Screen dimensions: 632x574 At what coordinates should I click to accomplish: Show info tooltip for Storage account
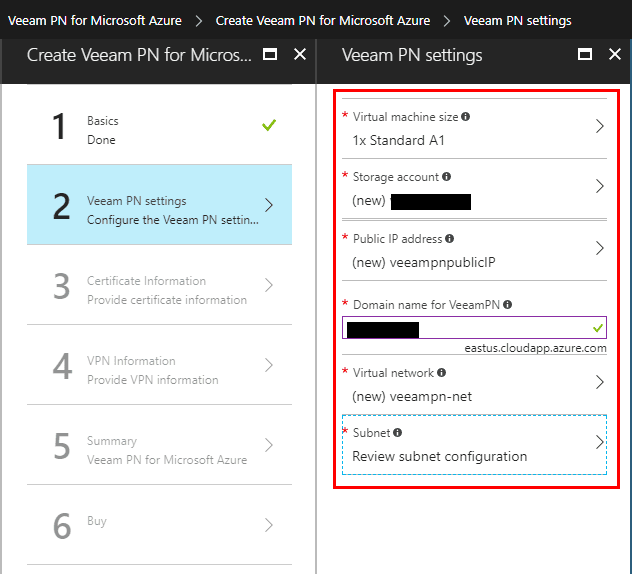click(446, 177)
